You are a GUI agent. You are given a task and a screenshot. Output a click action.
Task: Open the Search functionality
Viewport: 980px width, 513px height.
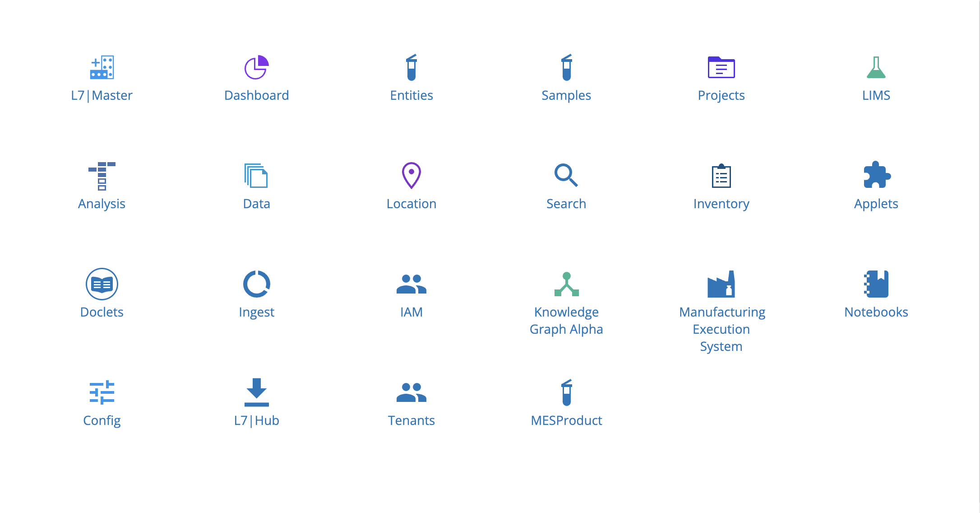(x=567, y=184)
